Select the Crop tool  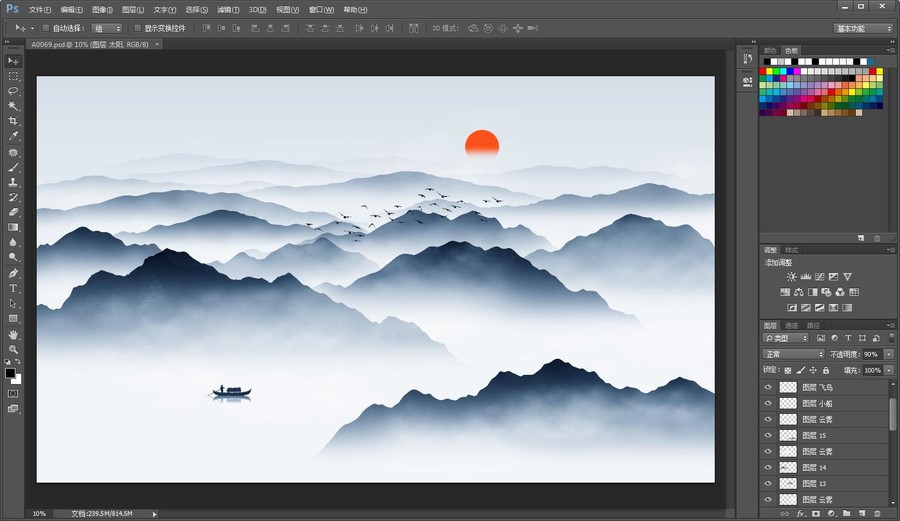13,120
